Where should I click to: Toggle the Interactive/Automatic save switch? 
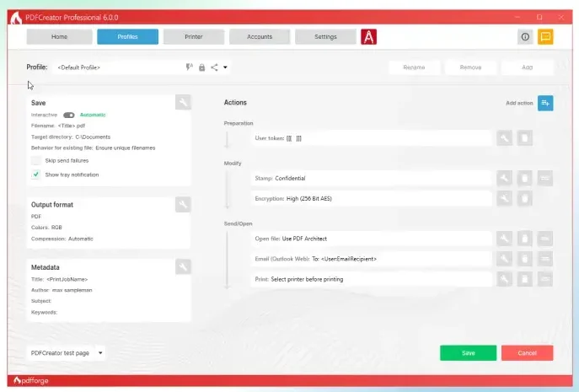[x=68, y=115]
